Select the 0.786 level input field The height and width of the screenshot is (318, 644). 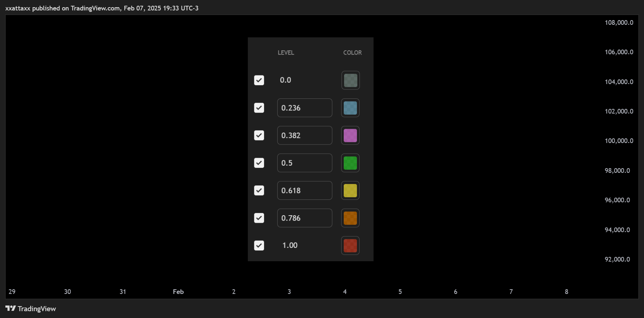[305, 218]
